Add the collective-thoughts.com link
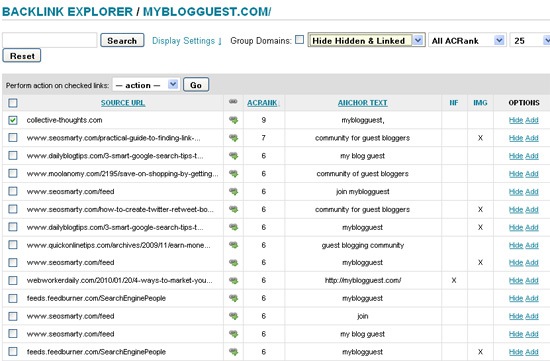Screen dimensions: 550x361 [532, 120]
